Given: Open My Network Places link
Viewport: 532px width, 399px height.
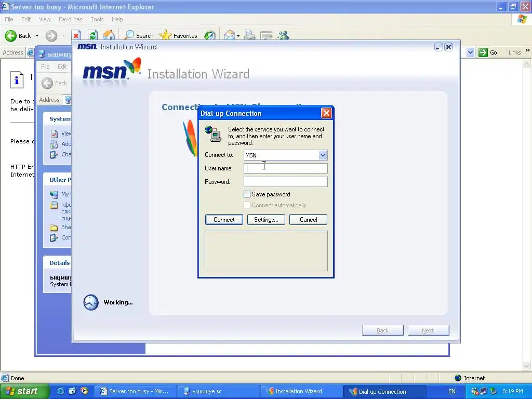Looking at the screenshot, I should point(60,194).
